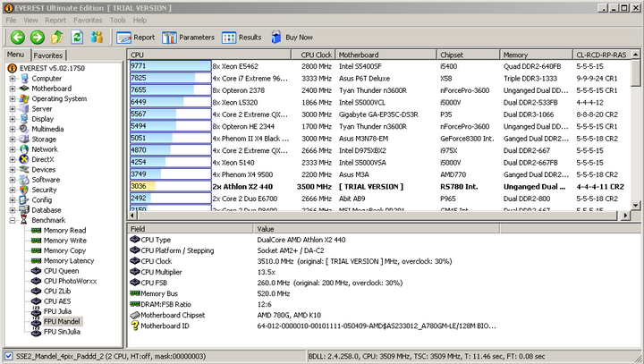Open the Report menu
This screenshot has height=364, width=644.
click(55, 21)
